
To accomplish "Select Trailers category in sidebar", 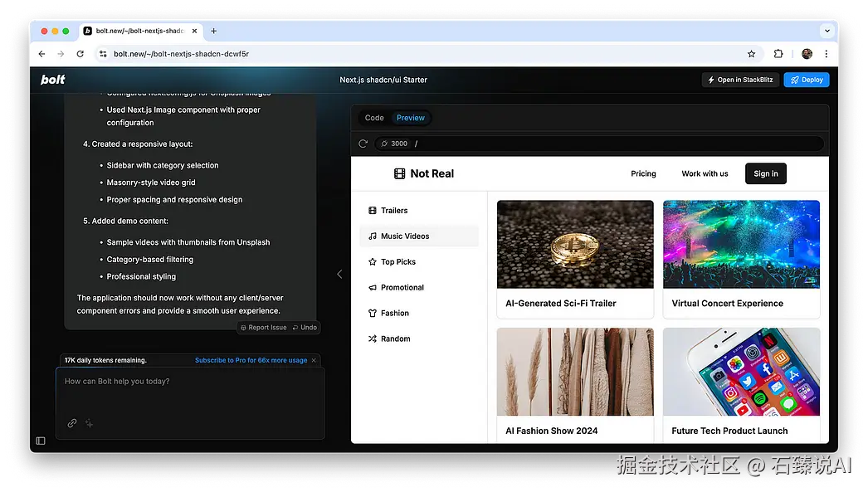I will pyautogui.click(x=419, y=210).
